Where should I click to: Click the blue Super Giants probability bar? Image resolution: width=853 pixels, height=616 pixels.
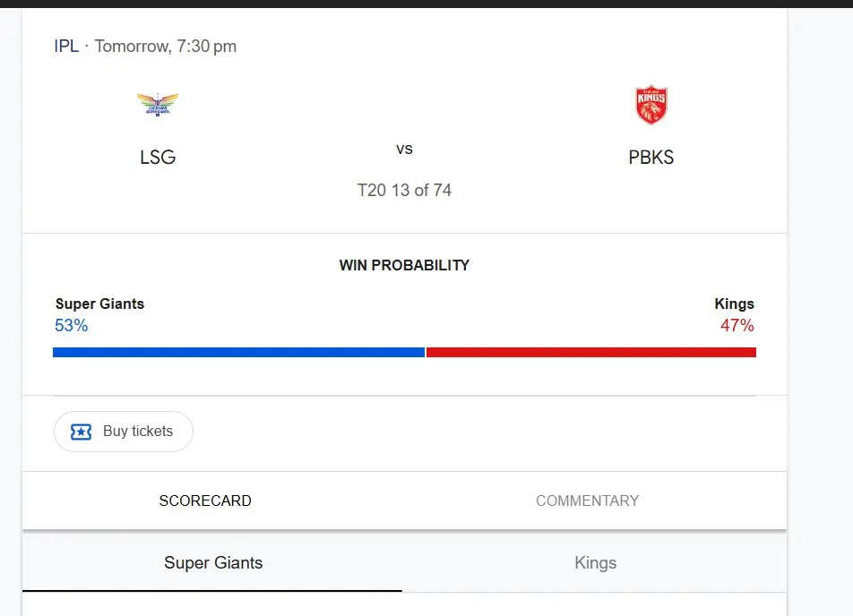coord(238,352)
